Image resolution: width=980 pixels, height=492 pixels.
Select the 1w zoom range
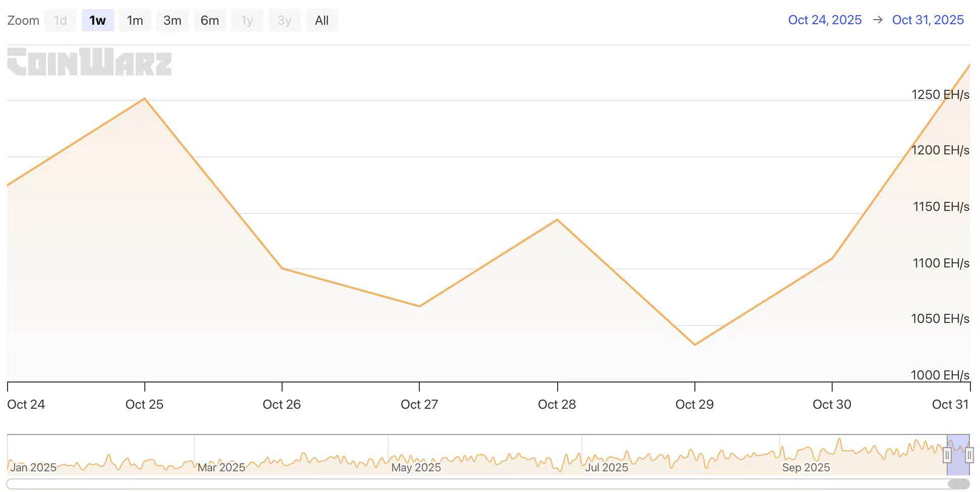click(97, 21)
